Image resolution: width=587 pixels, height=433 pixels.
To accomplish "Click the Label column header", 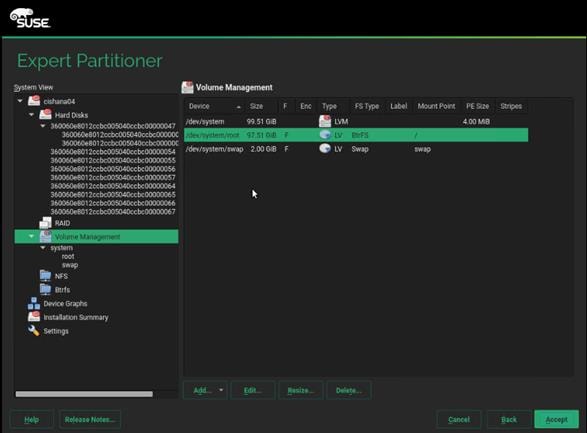I will (399, 106).
